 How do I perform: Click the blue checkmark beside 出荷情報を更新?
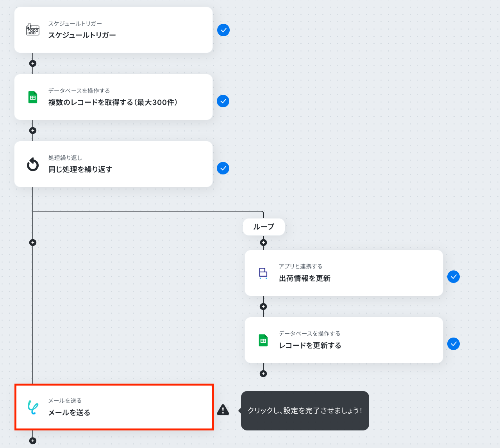(x=454, y=277)
